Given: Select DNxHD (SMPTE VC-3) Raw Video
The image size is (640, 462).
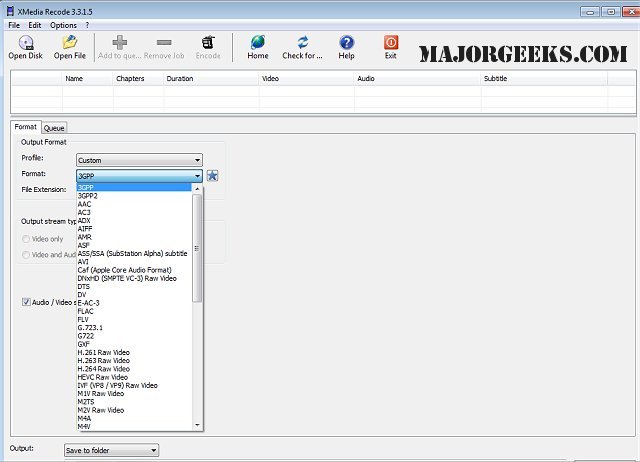Looking at the screenshot, I should (x=134, y=278).
